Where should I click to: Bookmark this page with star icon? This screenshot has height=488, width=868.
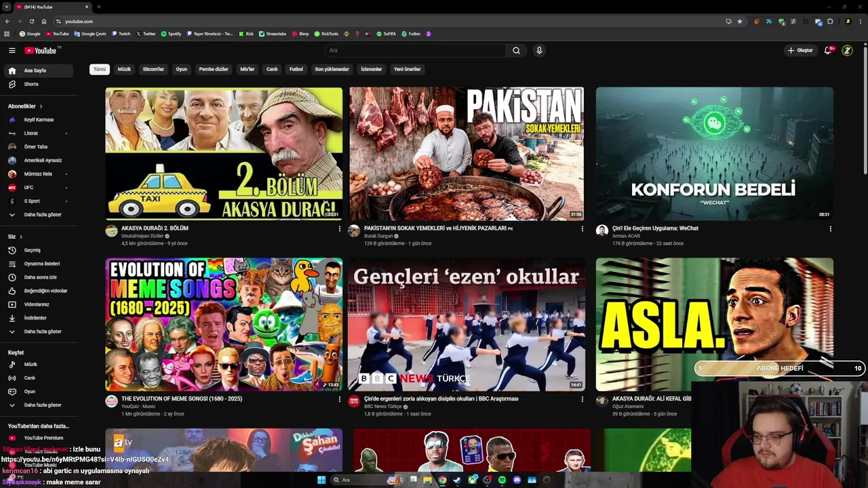pos(740,21)
